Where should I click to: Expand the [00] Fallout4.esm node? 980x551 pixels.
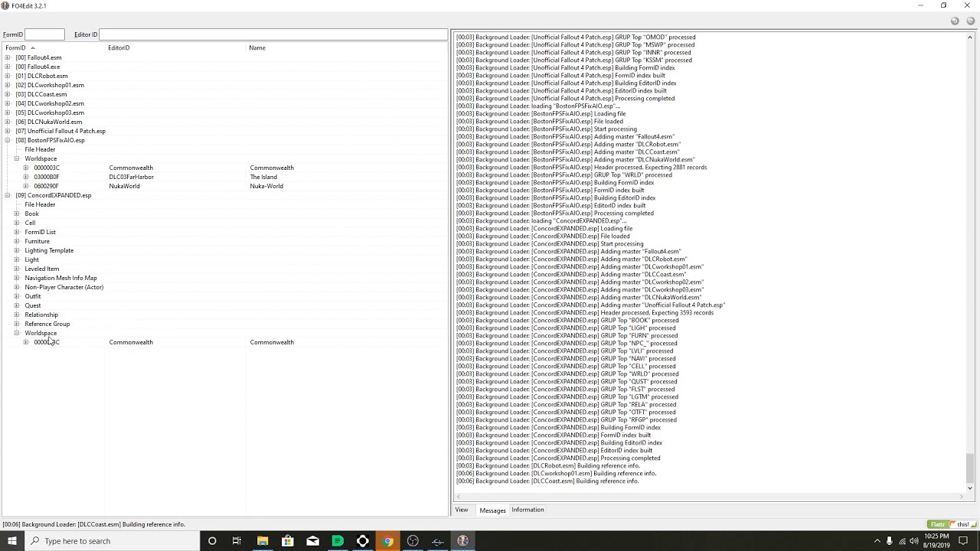pyautogui.click(x=8, y=57)
